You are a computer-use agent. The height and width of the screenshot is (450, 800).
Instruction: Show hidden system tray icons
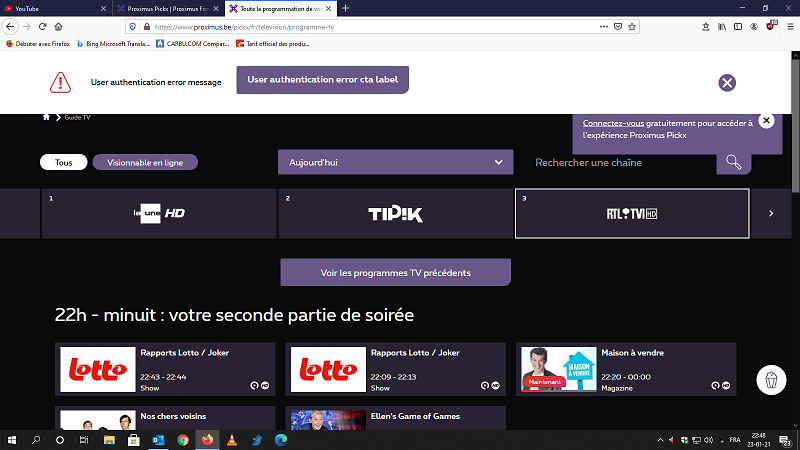(x=660, y=440)
